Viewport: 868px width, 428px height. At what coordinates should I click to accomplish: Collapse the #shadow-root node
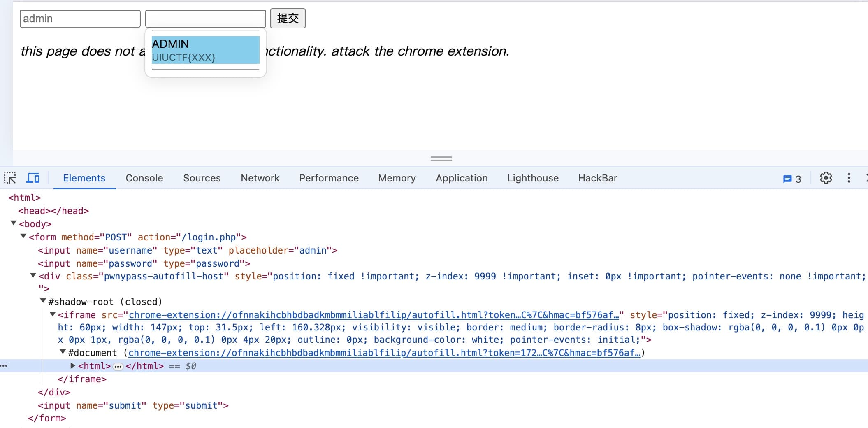tap(43, 301)
